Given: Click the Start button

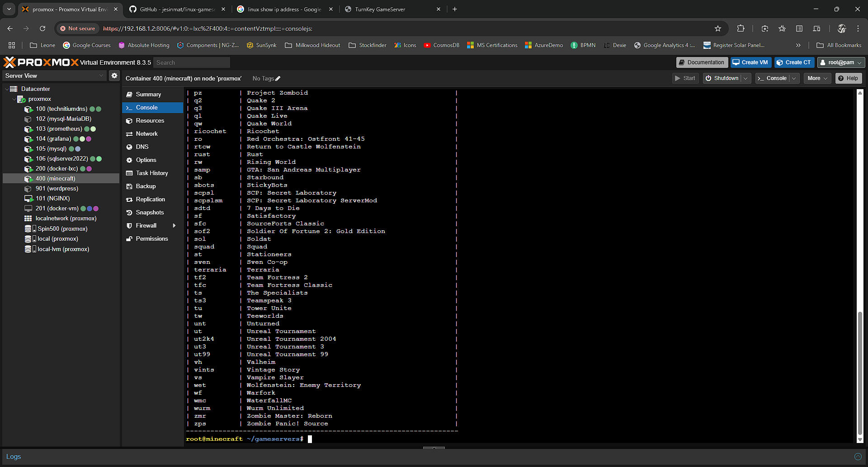Looking at the screenshot, I should (x=685, y=78).
